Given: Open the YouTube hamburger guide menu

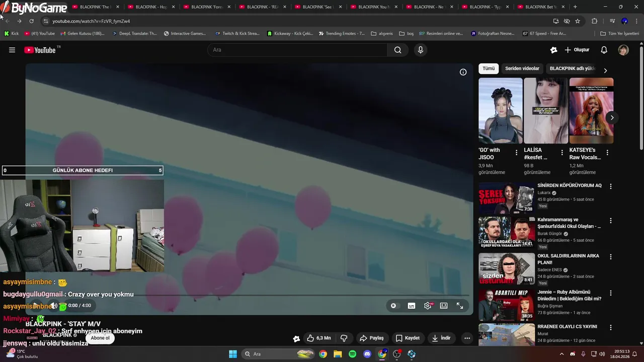Looking at the screenshot, I should [x=12, y=50].
